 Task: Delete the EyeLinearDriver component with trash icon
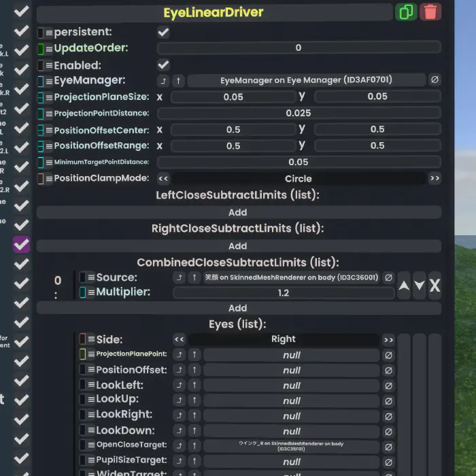coord(430,12)
